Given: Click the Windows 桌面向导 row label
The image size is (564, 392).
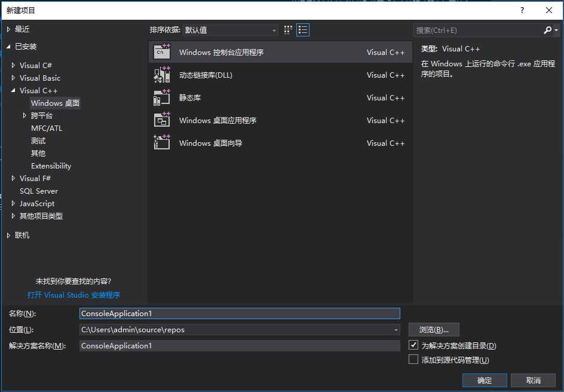Looking at the screenshot, I should tap(211, 143).
